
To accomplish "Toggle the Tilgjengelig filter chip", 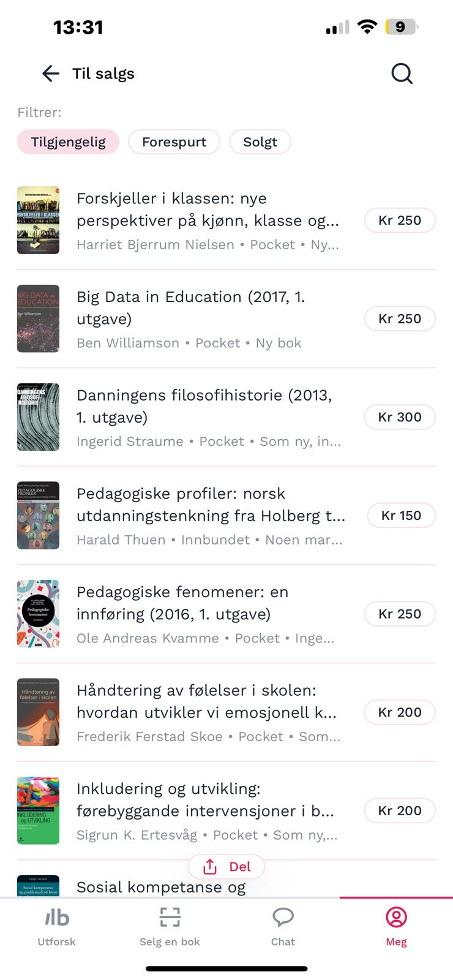I will click(x=68, y=142).
